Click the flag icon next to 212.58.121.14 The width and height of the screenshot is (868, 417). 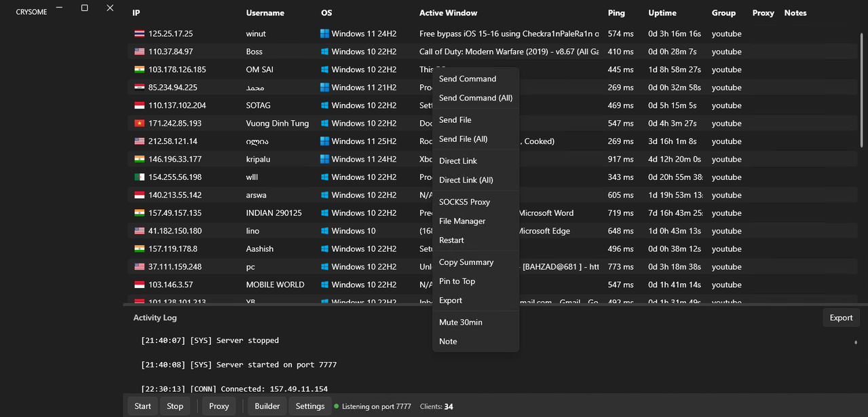click(139, 141)
